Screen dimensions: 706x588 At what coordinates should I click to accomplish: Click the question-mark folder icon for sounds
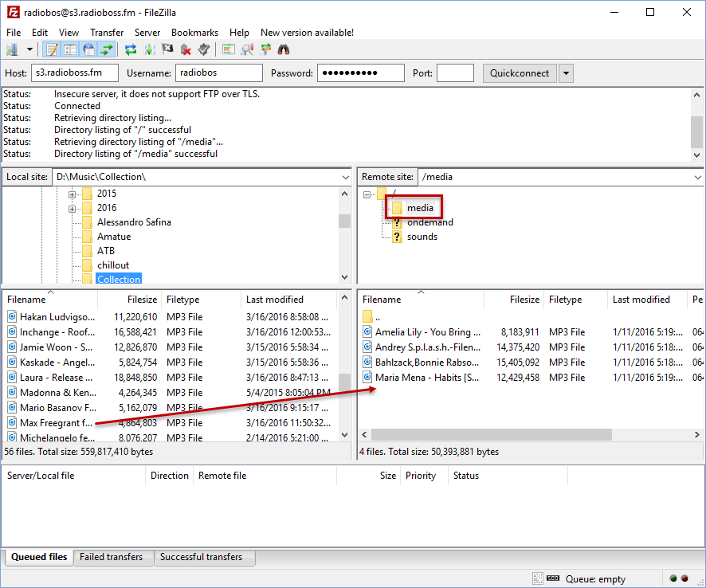tap(397, 237)
